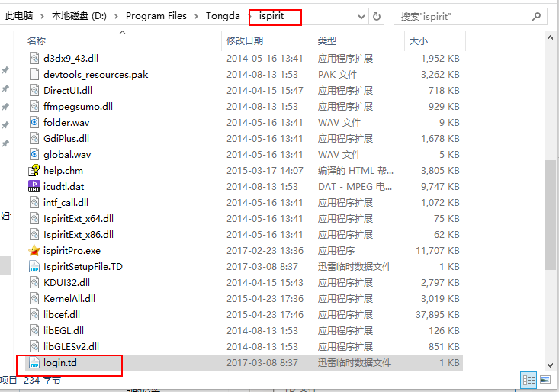The height and width of the screenshot is (392, 559).
Task: Sort files by 修改日期 column header
Action: [x=245, y=41]
